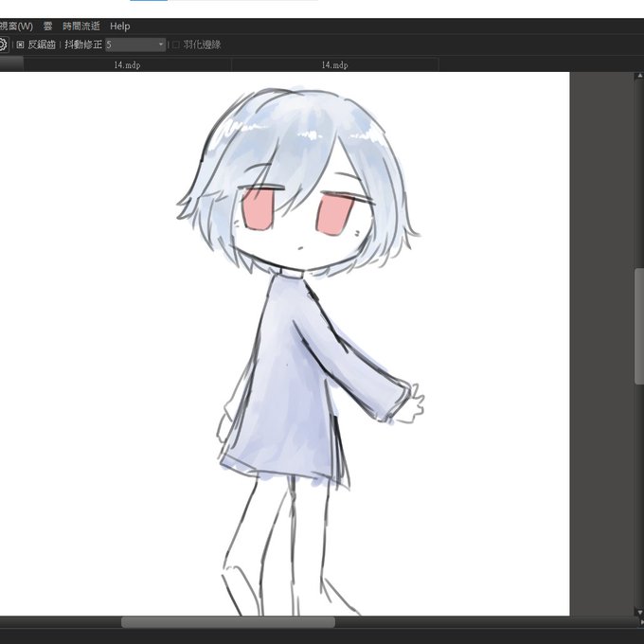
Task: Open the 時間流逝 menu
Action: click(80, 27)
